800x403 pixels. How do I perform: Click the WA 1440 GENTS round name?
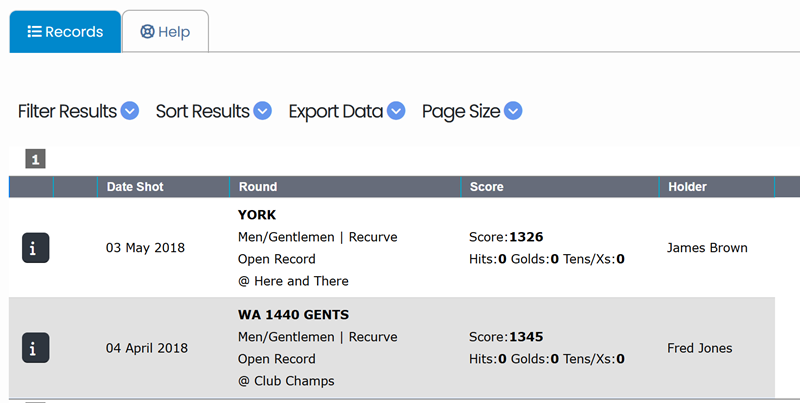pos(293,314)
